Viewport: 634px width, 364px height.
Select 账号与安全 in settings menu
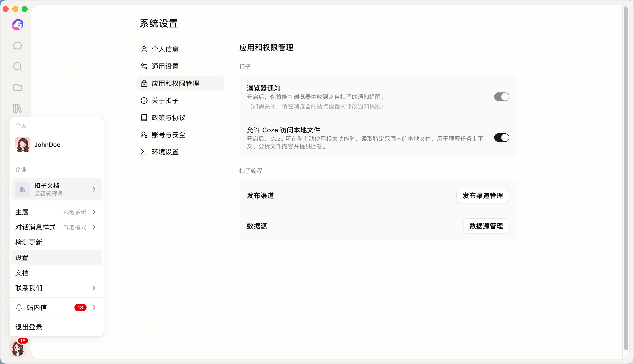tap(180, 135)
